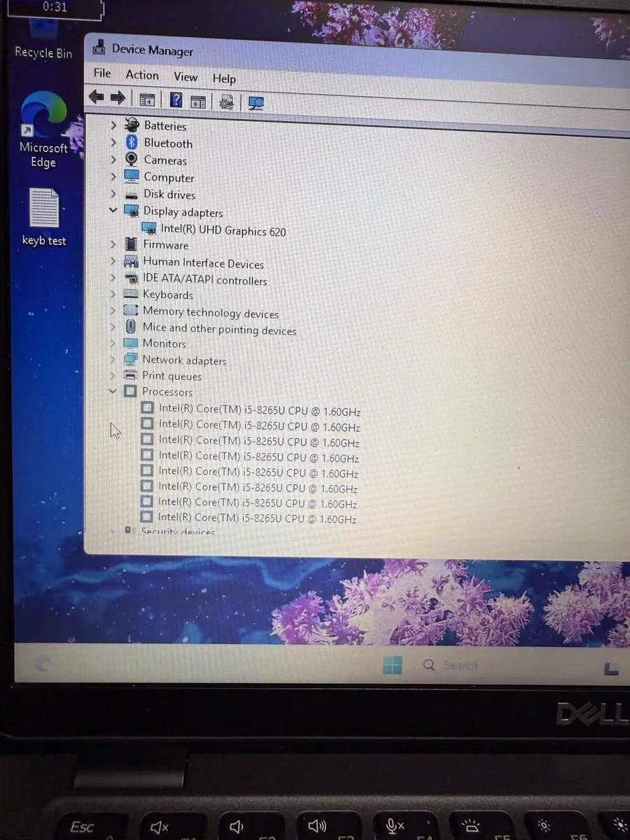This screenshot has width=630, height=840.
Task: Expand the Network adapters node
Action: 113,359
